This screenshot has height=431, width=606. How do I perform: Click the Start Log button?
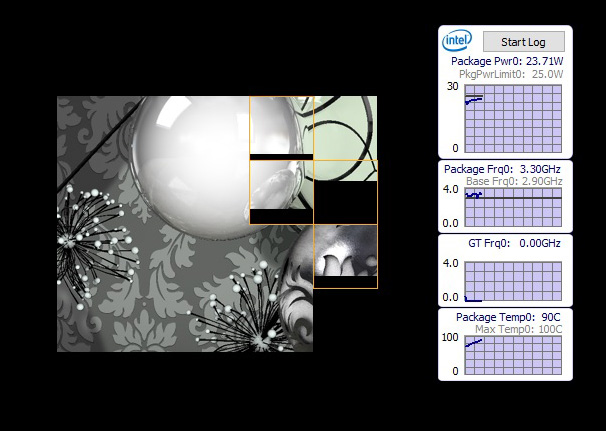click(x=524, y=41)
